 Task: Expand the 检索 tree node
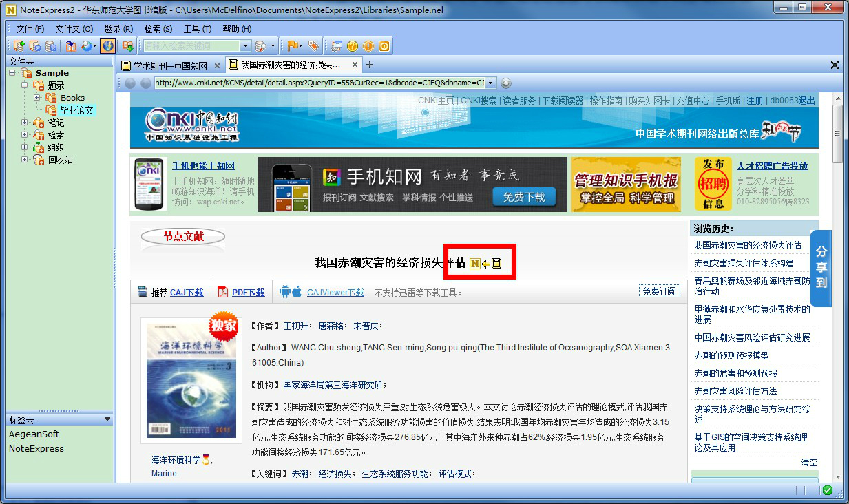click(x=25, y=135)
